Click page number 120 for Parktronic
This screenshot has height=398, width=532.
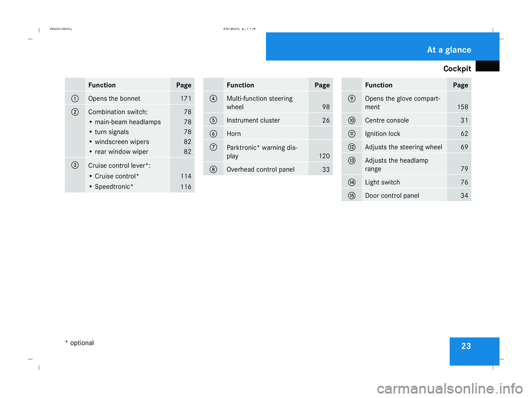click(x=324, y=156)
